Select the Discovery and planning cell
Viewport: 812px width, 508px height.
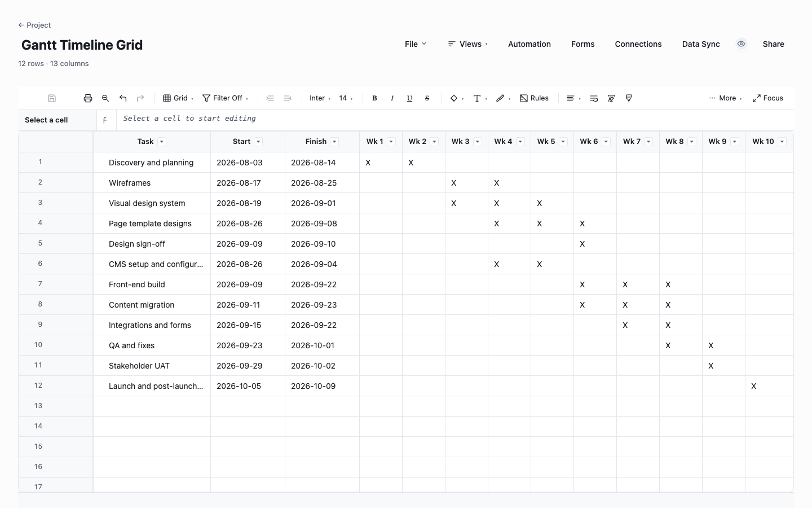[x=152, y=163]
